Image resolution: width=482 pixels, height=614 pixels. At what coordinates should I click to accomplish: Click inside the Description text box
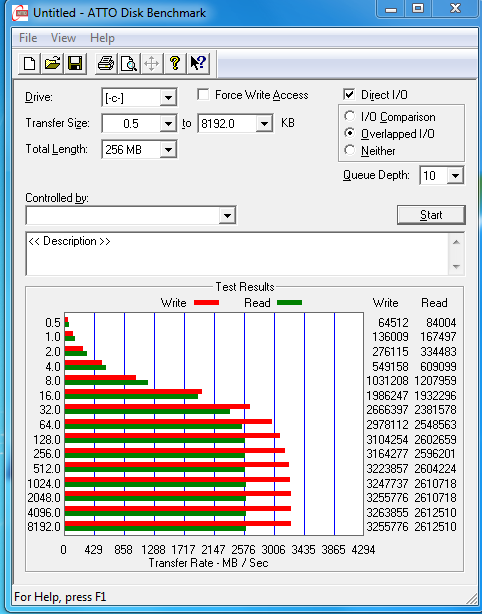(237, 254)
